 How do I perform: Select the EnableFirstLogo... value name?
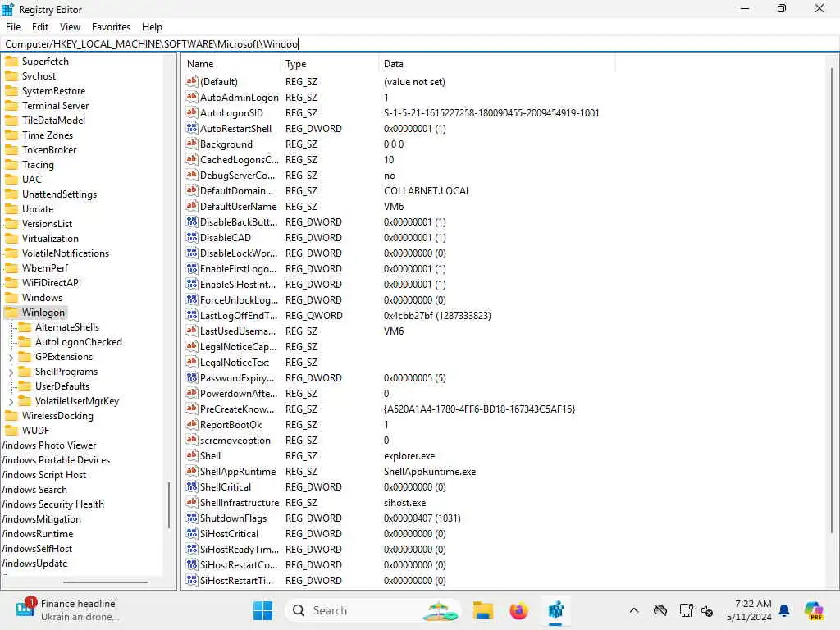[238, 268]
